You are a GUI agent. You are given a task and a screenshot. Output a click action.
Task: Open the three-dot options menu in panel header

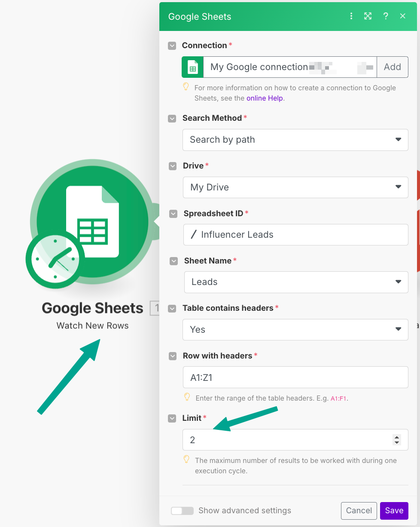click(x=351, y=16)
